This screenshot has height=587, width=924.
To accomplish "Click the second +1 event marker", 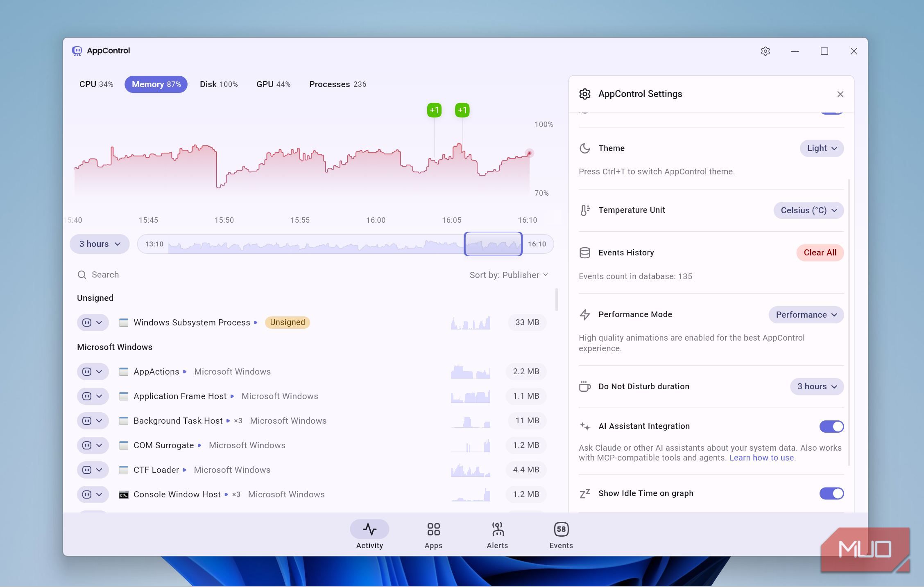I will point(462,110).
